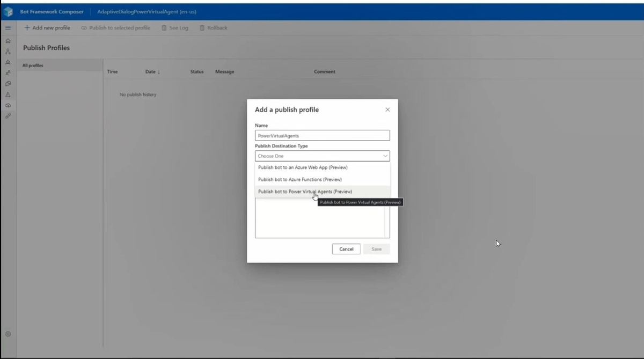Open the hamburger navigation menu
Image resolution: width=644 pixels, height=359 pixels.
(8, 28)
